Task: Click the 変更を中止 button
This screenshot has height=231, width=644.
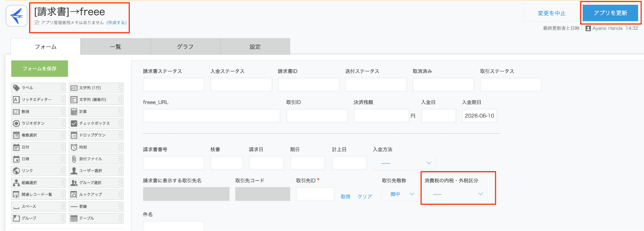Action: (552, 13)
